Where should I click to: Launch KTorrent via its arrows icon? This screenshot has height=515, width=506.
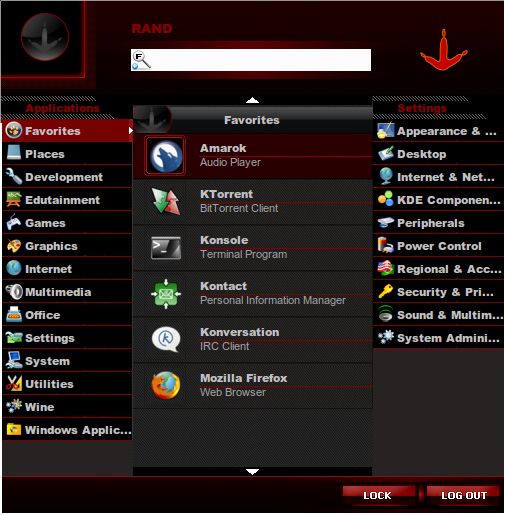coord(166,201)
